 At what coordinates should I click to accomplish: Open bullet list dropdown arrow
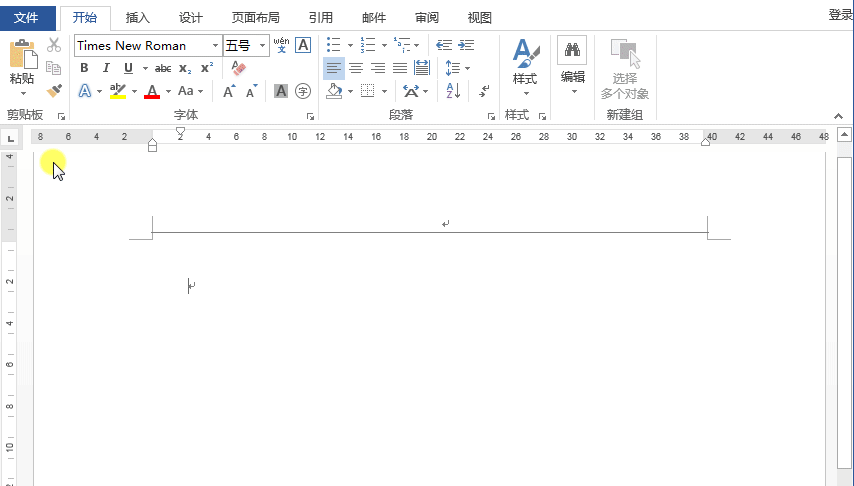click(350, 46)
